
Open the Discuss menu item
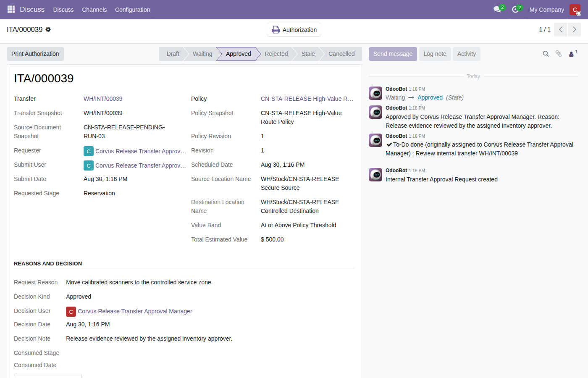coord(63,10)
